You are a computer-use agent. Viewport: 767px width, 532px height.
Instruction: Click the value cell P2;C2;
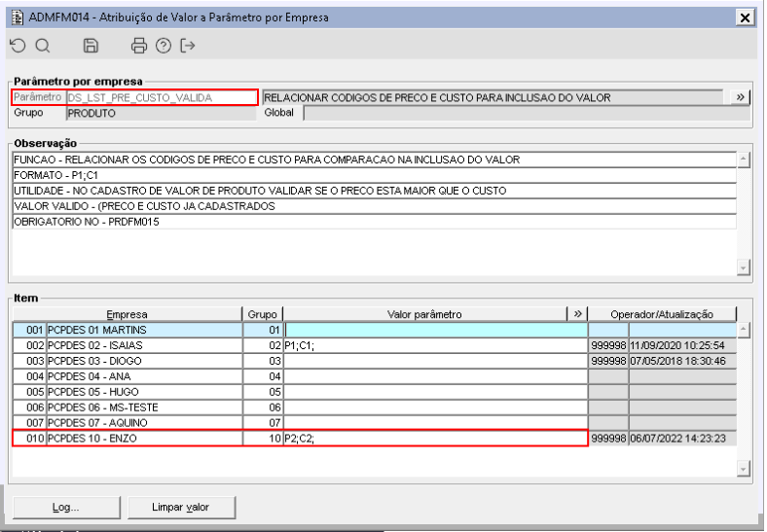(435, 438)
